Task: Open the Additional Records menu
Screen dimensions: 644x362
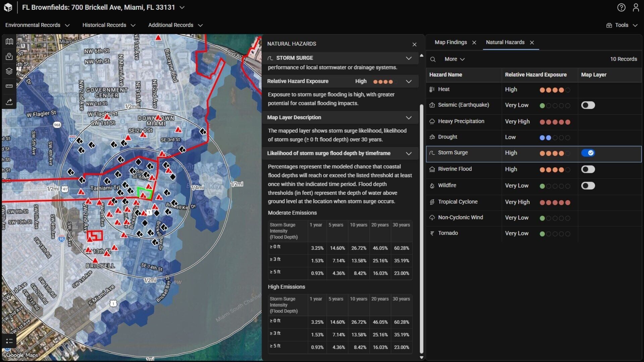Action: [x=175, y=25]
